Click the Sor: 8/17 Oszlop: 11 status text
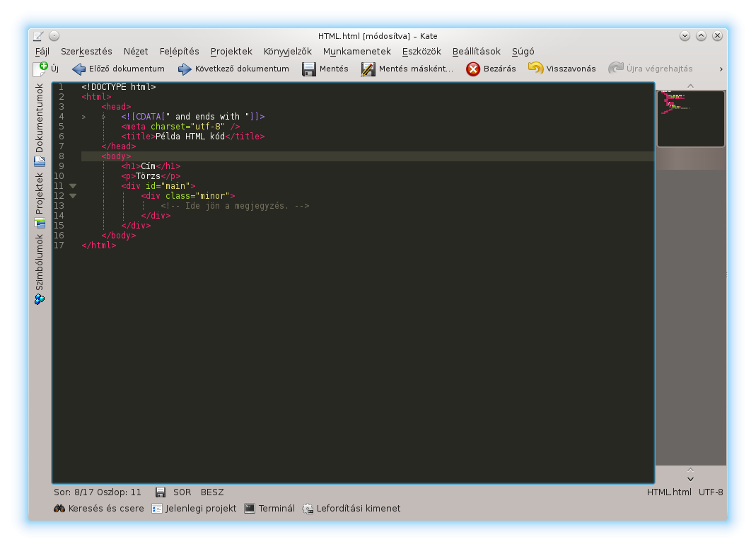Image resolution: width=756 pixels, height=549 pixels. [98, 492]
